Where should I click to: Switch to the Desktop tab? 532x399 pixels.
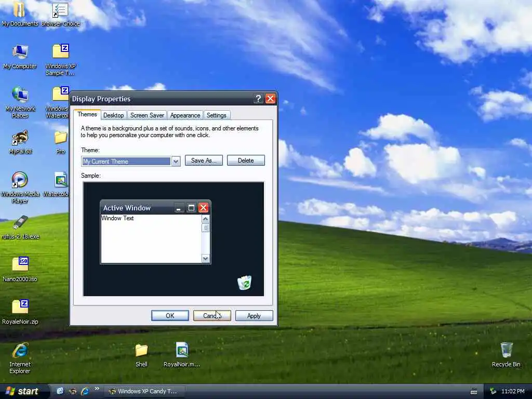[x=113, y=115]
